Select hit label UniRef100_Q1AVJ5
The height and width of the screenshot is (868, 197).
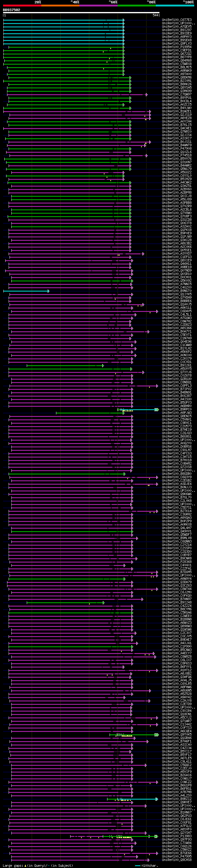177,304
